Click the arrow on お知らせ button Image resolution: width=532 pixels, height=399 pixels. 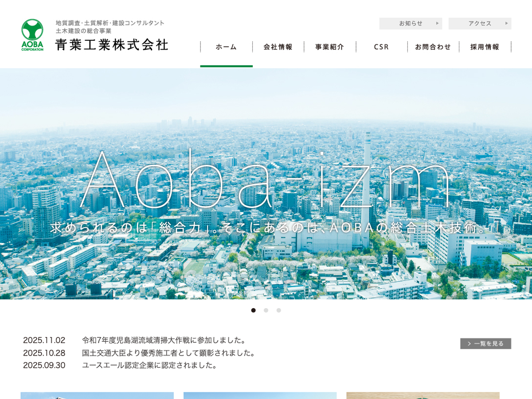437,23
